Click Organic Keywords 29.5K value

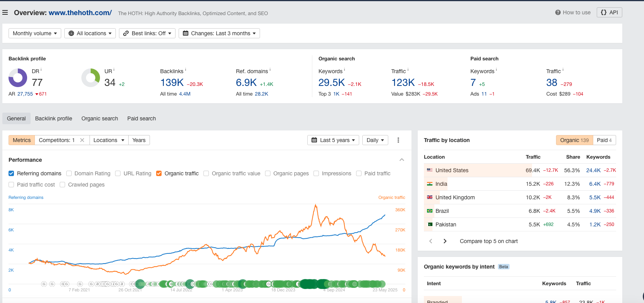(332, 82)
